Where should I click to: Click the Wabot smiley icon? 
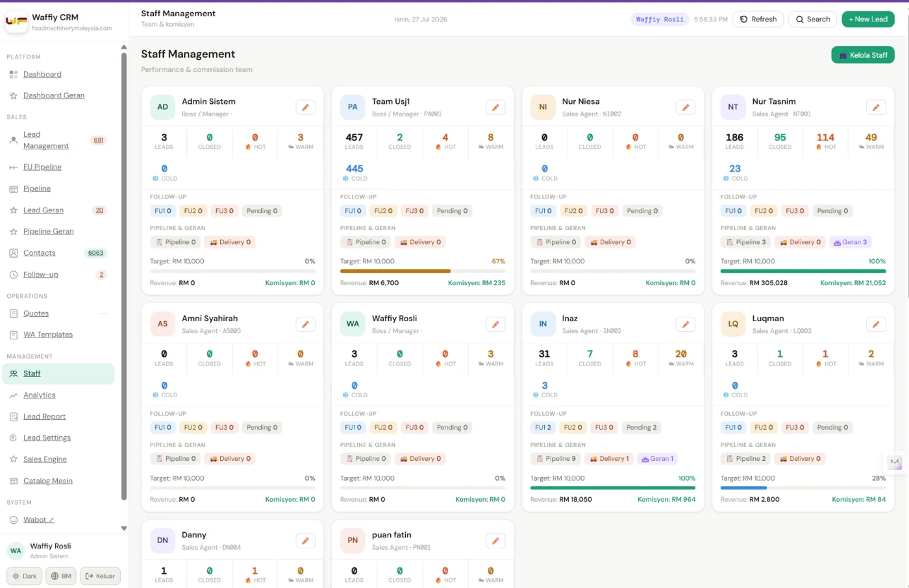click(14, 520)
